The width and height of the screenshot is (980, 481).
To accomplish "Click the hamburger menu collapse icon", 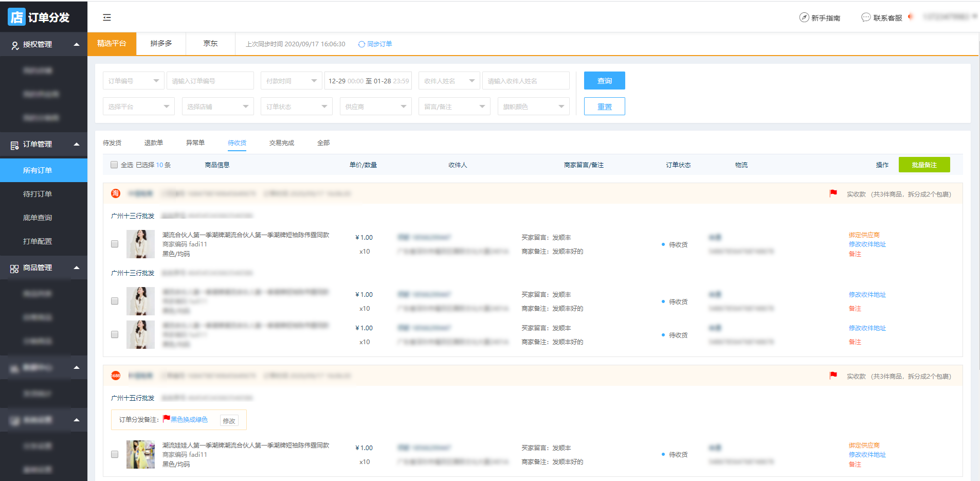I will 107,17.
